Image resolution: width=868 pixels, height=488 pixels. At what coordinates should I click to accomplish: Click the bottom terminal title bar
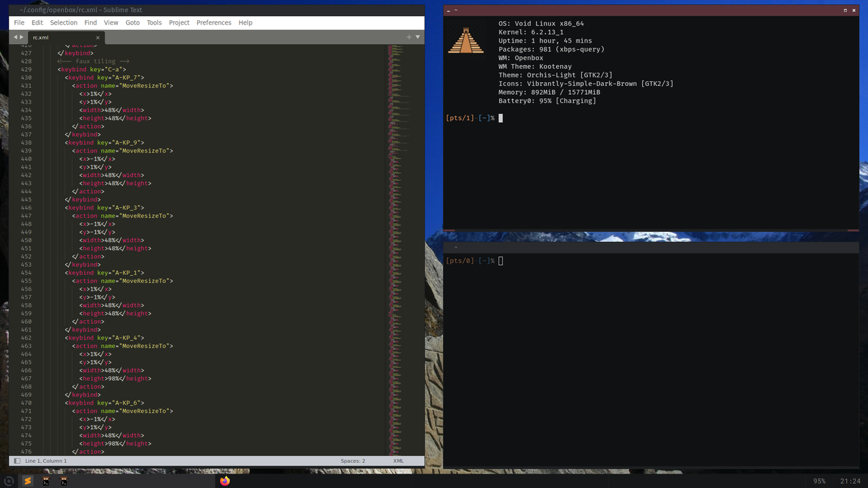[x=651, y=247]
